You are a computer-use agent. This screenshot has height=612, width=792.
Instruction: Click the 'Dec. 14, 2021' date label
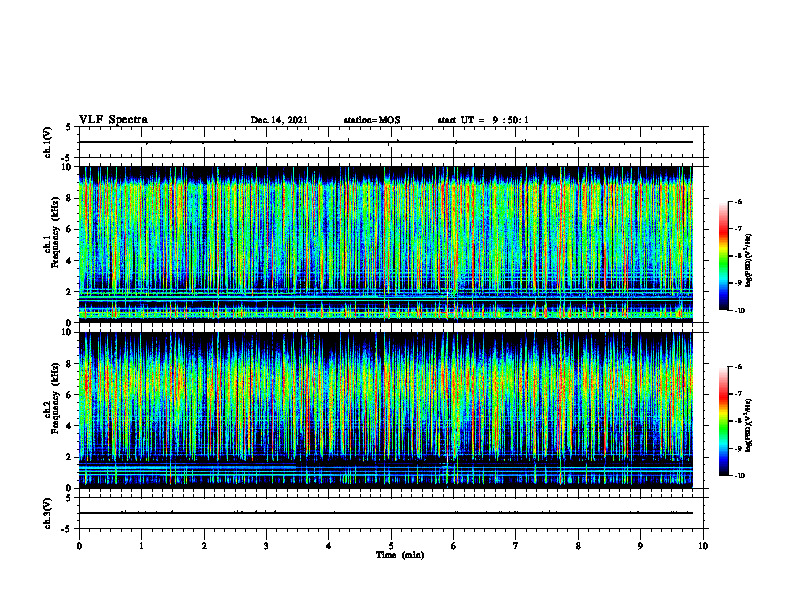(279, 120)
